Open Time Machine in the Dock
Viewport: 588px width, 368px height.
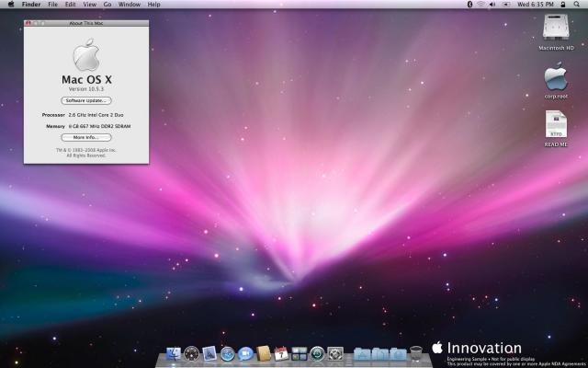click(x=317, y=353)
